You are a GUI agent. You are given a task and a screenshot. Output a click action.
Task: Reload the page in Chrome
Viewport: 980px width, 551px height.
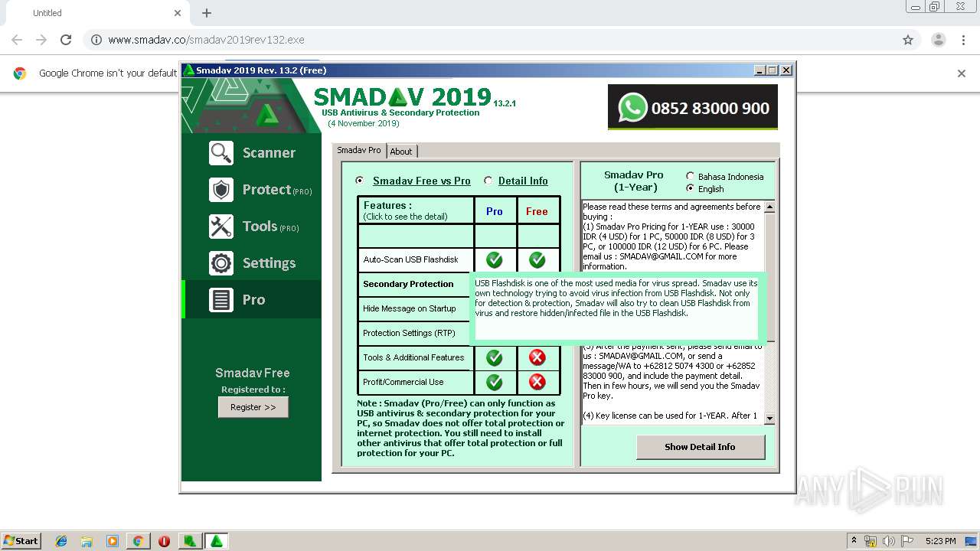(x=66, y=40)
